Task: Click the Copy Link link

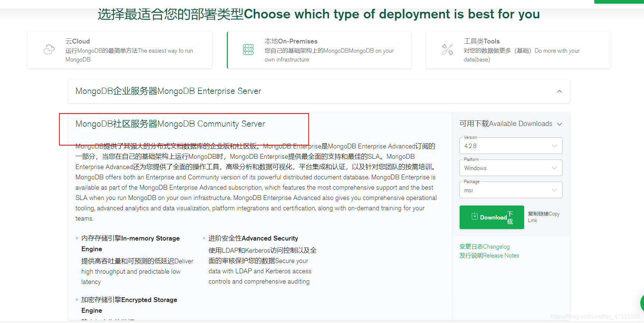Action: 544,217
